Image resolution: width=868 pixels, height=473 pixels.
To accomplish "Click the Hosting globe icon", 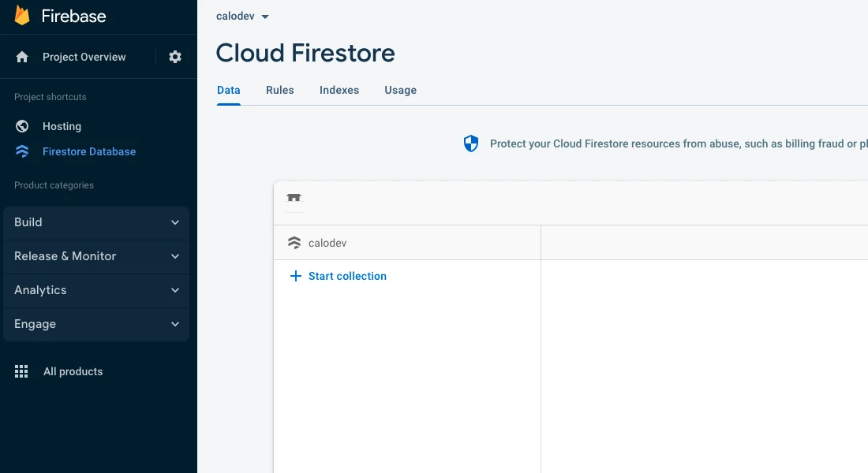I will [22, 126].
